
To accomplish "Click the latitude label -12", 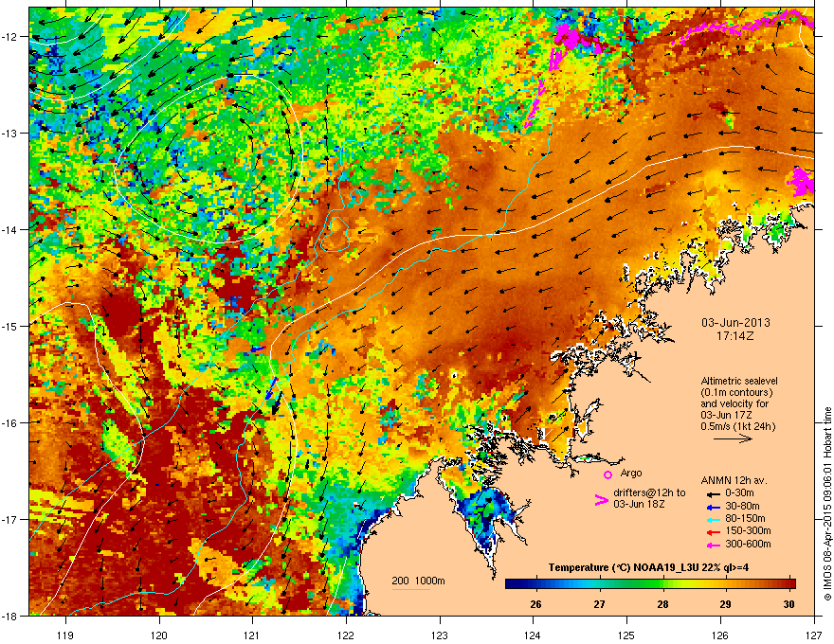I will 9,37.
